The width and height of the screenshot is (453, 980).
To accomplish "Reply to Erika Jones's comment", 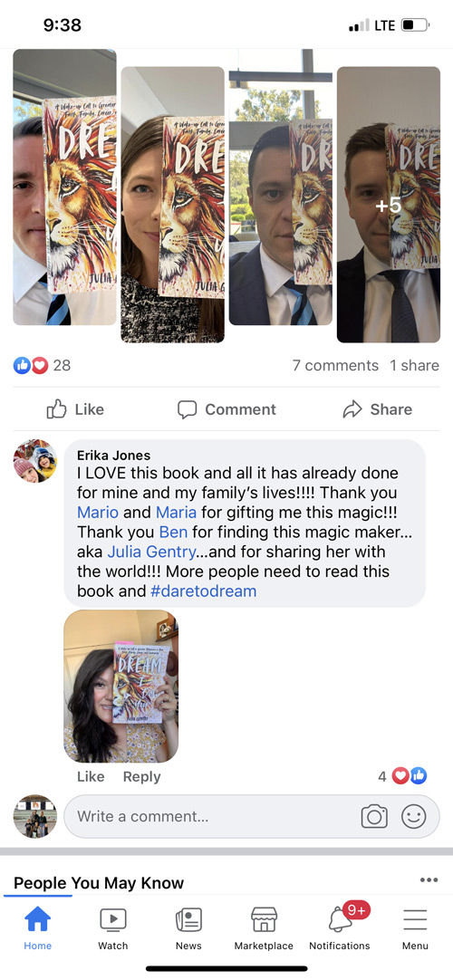I will [142, 777].
